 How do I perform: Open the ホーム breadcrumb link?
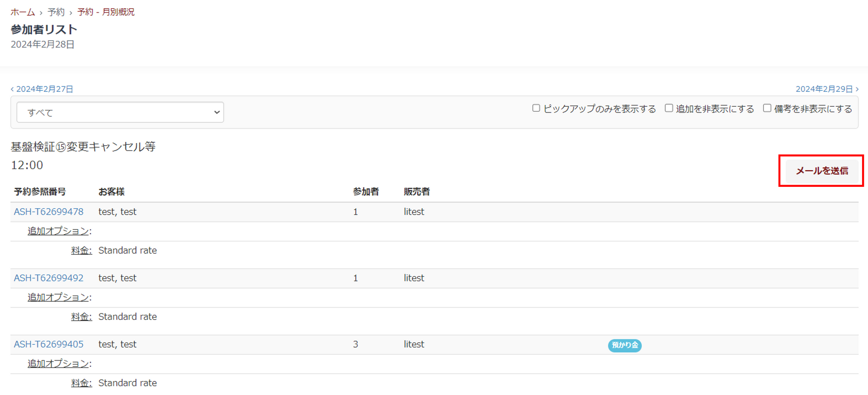[23, 12]
